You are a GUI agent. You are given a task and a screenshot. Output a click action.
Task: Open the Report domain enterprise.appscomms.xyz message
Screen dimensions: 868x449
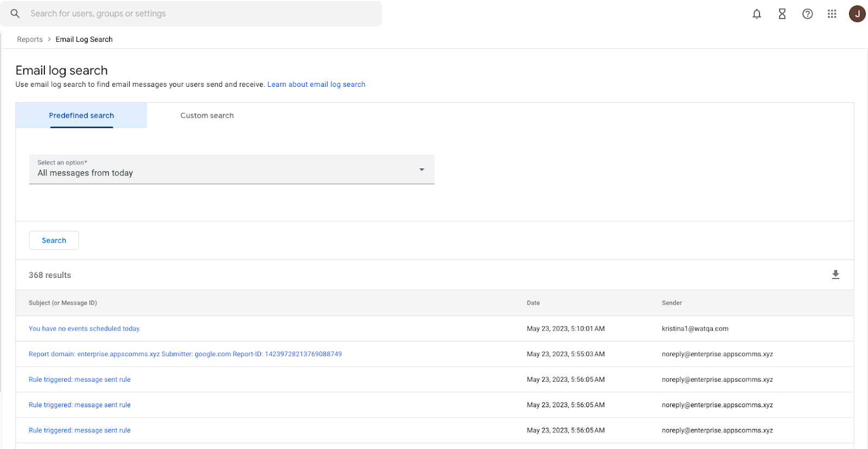[x=185, y=354]
